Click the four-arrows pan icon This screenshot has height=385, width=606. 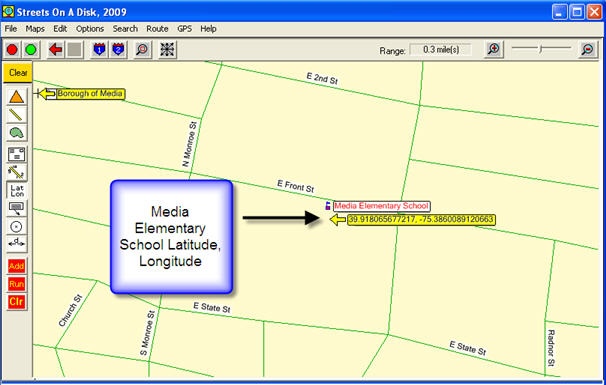(x=167, y=49)
